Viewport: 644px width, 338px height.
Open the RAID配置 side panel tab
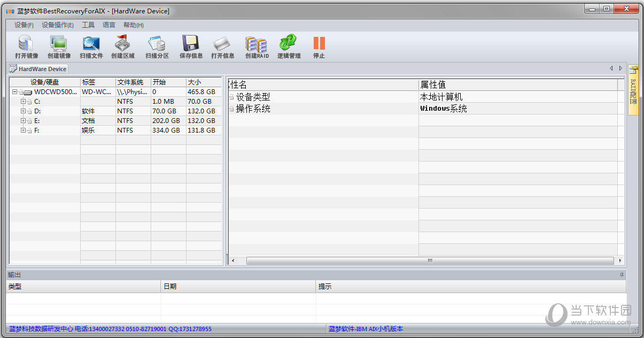(x=633, y=90)
